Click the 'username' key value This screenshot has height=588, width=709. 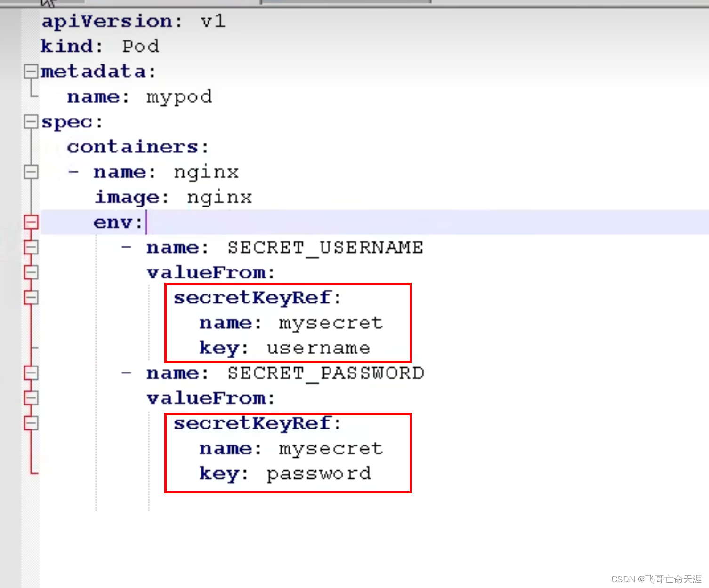[x=318, y=348]
